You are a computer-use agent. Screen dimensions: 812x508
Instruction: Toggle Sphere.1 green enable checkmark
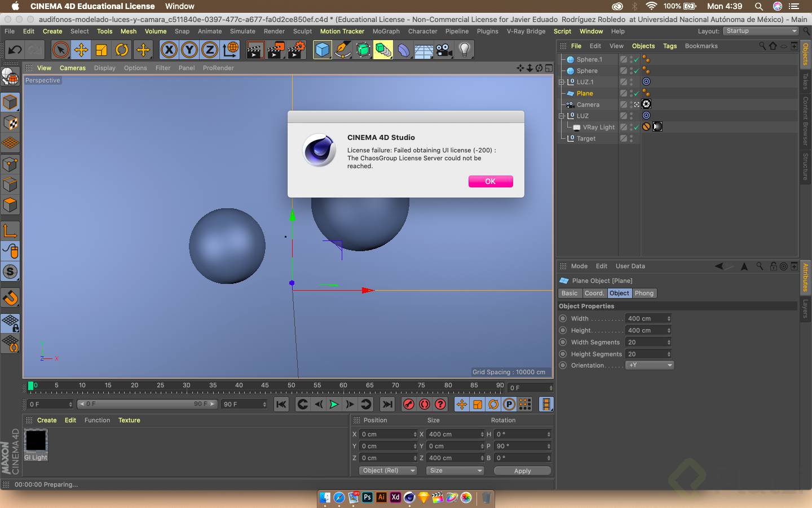point(637,59)
